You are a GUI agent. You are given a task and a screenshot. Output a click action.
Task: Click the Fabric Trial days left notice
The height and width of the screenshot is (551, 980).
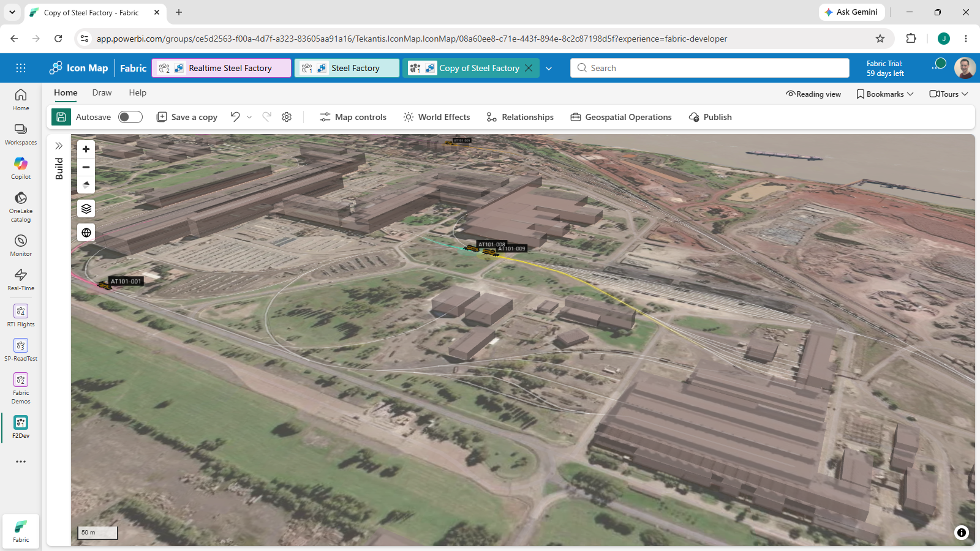(x=885, y=68)
